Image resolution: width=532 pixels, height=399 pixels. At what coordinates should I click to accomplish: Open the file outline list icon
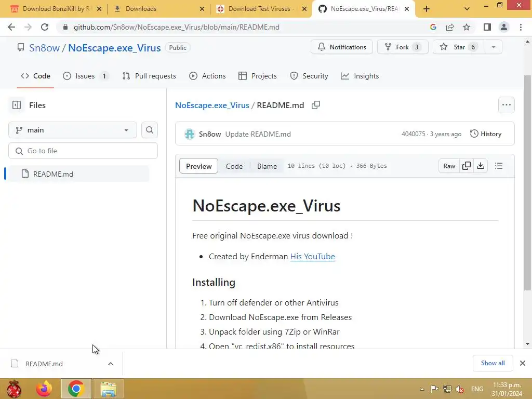498,166
